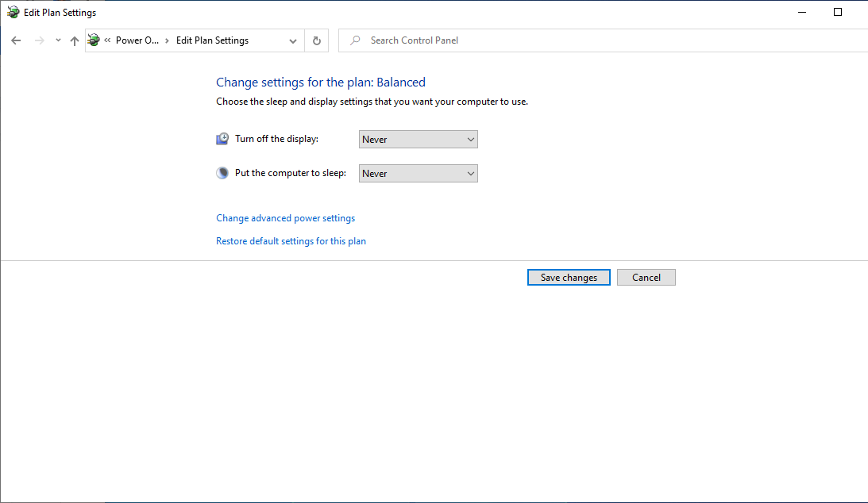The width and height of the screenshot is (868, 503).
Task: Expand address bar history dropdown
Action: click(x=293, y=41)
